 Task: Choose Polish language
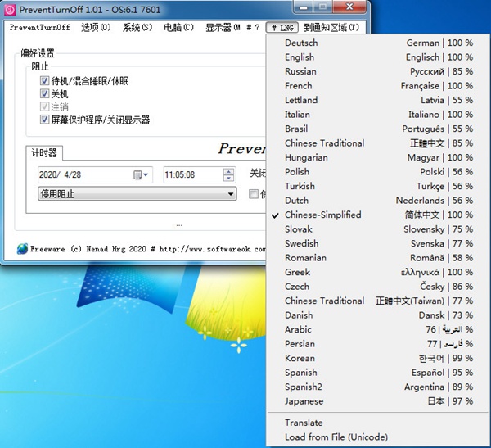[379, 172]
